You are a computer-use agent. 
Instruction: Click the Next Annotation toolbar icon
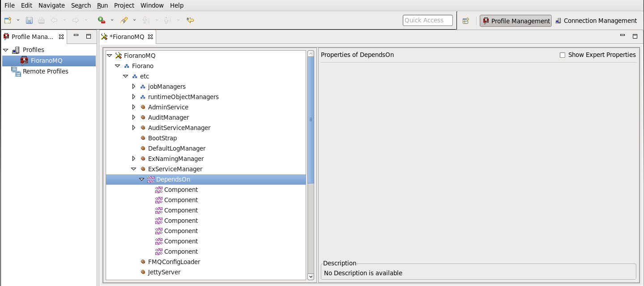click(145, 20)
